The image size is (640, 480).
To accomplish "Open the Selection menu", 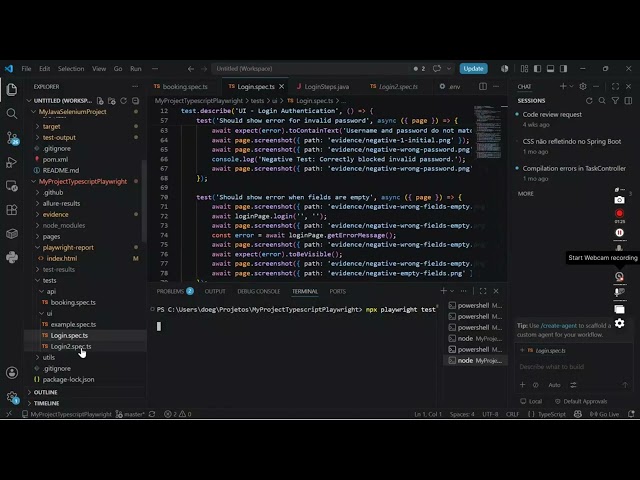I will pyautogui.click(x=71, y=69).
